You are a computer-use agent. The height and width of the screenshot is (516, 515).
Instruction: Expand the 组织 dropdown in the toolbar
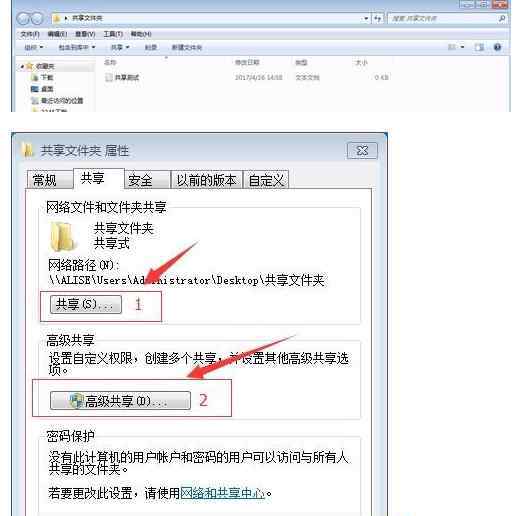[34, 47]
